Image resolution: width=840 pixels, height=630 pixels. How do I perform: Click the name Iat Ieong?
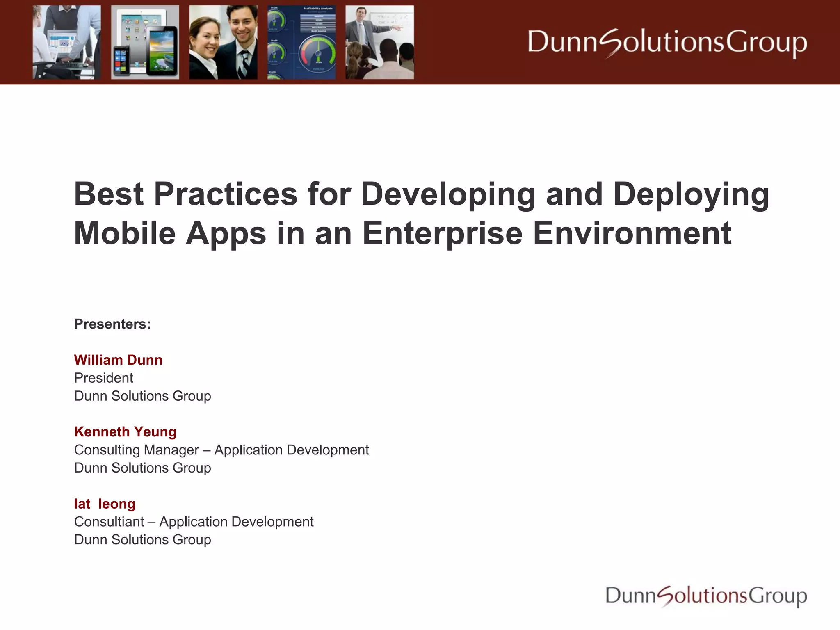105,504
